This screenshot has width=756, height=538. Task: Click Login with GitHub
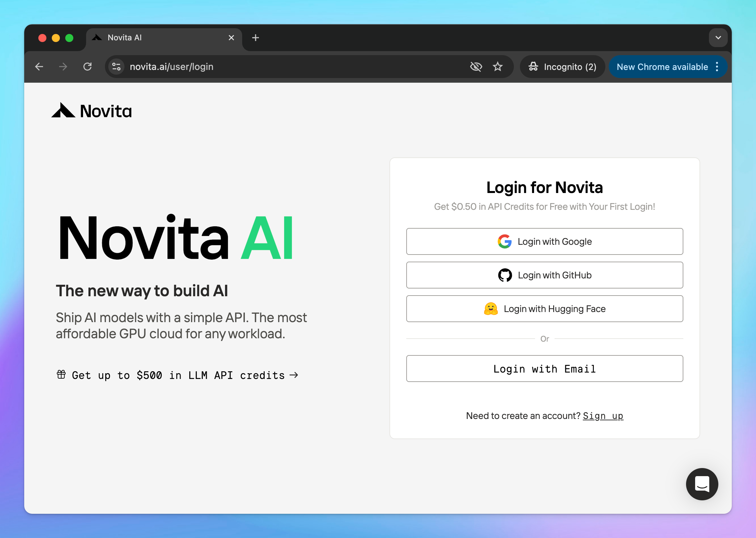pyautogui.click(x=544, y=275)
